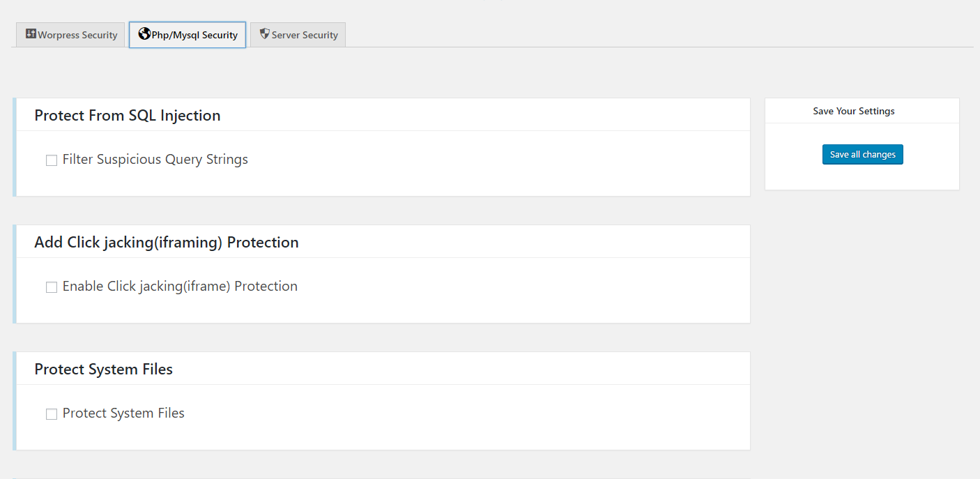Image resolution: width=980 pixels, height=479 pixels.
Task: Click the Protect From SQL Injection heading
Action: tap(128, 116)
